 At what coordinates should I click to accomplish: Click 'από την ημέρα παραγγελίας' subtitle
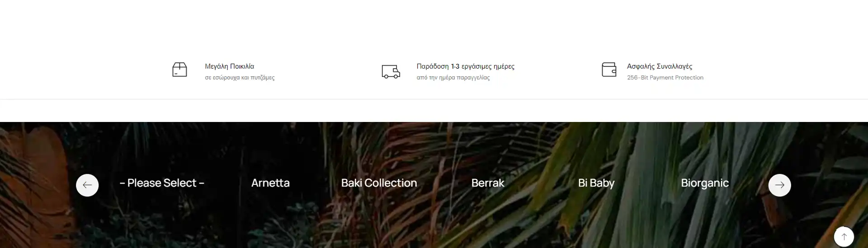click(x=453, y=78)
